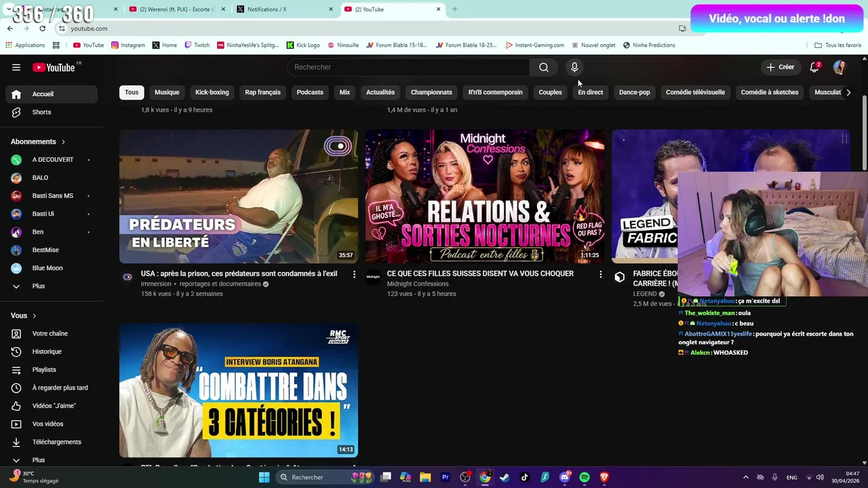Open the Ninha Predictions bookmark
The width and height of the screenshot is (868, 488).
coord(649,45)
